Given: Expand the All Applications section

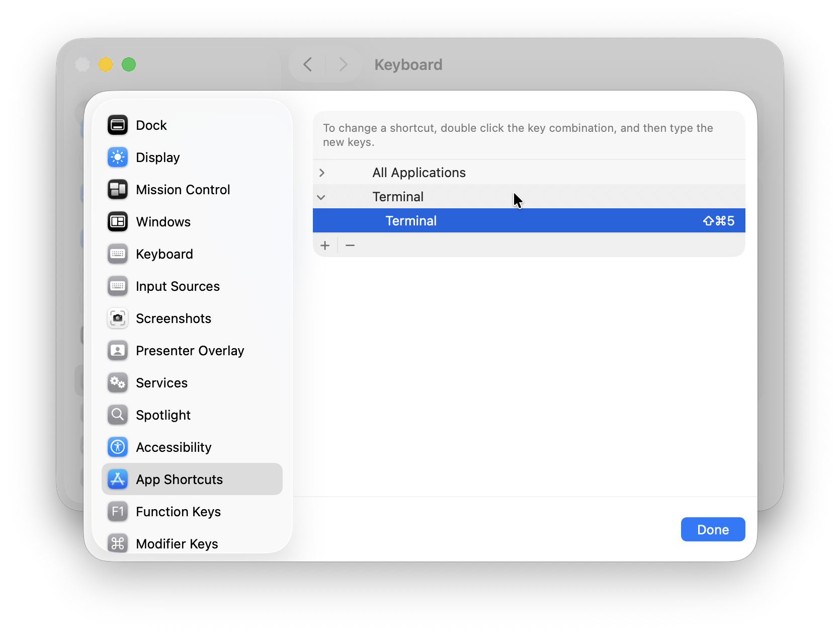Looking at the screenshot, I should [322, 172].
